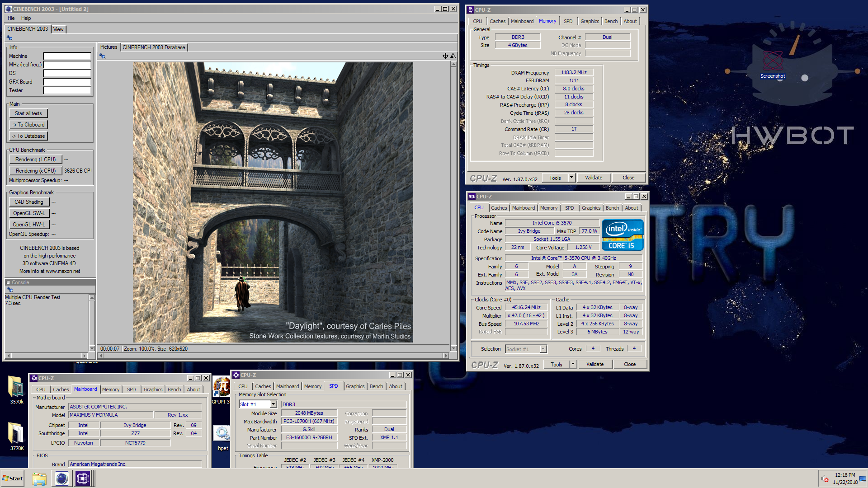Image resolution: width=868 pixels, height=488 pixels.
Task: Open Tools dropdown arrow in Memory CPU-Z
Action: click(571, 178)
